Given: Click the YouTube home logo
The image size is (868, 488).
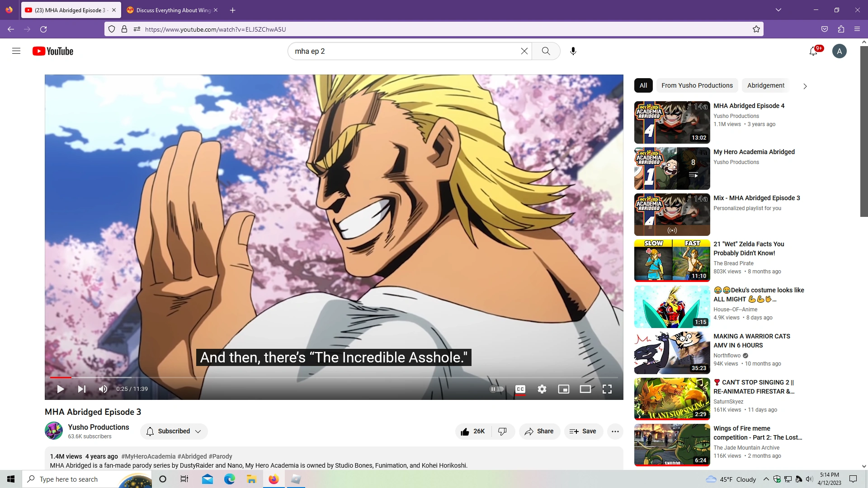Looking at the screenshot, I should tap(52, 51).
